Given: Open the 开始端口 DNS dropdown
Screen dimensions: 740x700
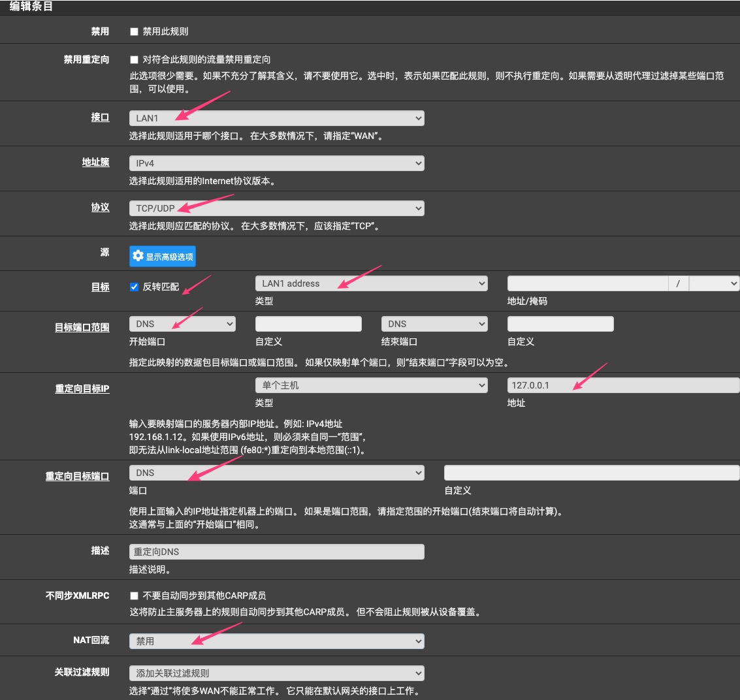Looking at the screenshot, I should click(182, 324).
